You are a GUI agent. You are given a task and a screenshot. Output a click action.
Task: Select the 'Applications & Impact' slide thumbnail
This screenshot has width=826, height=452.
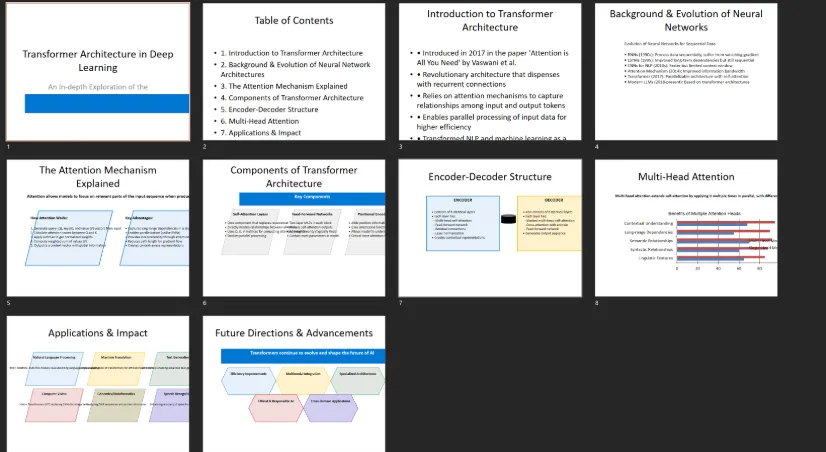98,384
